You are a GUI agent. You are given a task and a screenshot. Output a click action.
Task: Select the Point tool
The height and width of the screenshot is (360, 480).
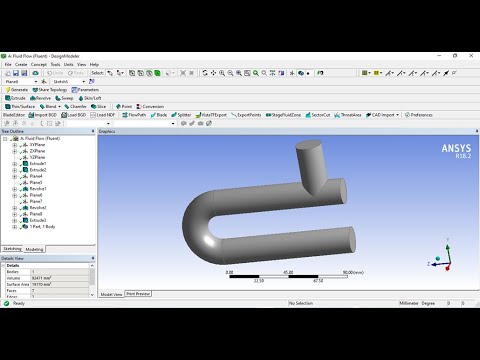tap(124, 106)
